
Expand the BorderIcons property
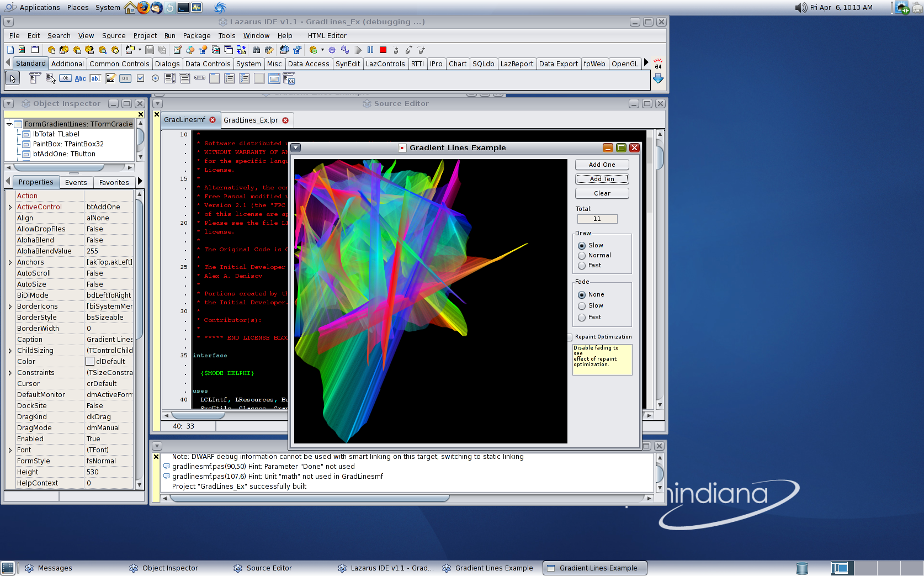tap(10, 307)
